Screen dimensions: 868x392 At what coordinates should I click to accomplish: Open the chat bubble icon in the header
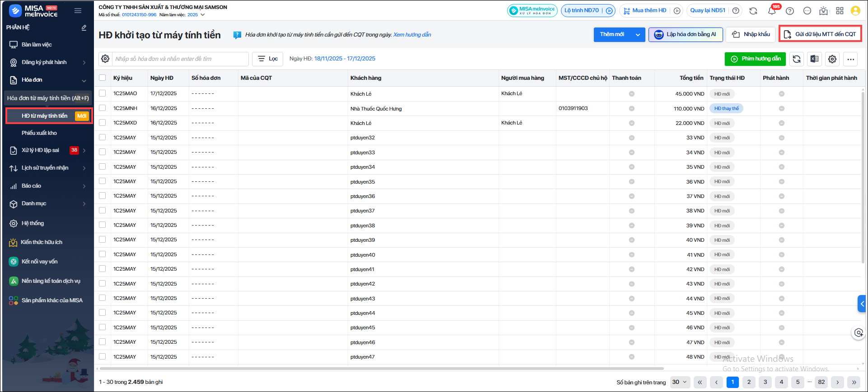coord(807,11)
